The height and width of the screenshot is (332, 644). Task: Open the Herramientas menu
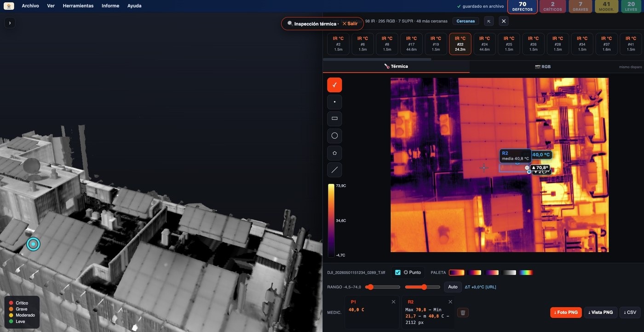click(x=78, y=6)
